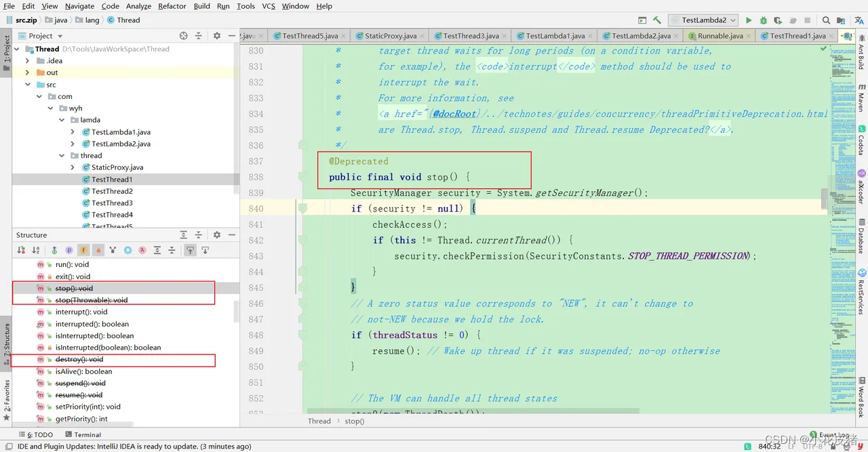The height and width of the screenshot is (452, 868).
Task: Toggle Show Inherited members in Structure
Action: (x=54, y=250)
